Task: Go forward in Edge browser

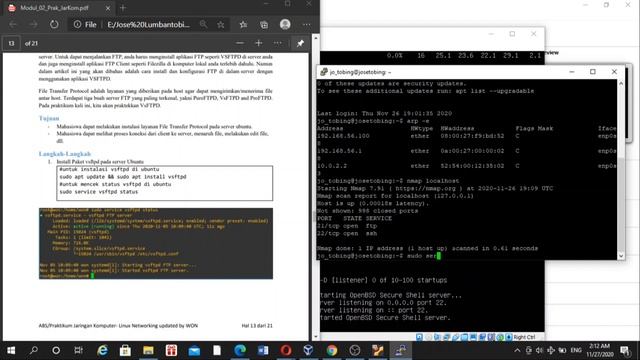Action: click(x=33, y=24)
